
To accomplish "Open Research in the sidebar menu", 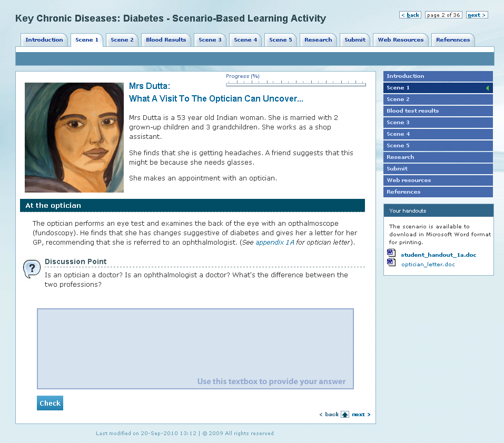I will pyautogui.click(x=438, y=157).
